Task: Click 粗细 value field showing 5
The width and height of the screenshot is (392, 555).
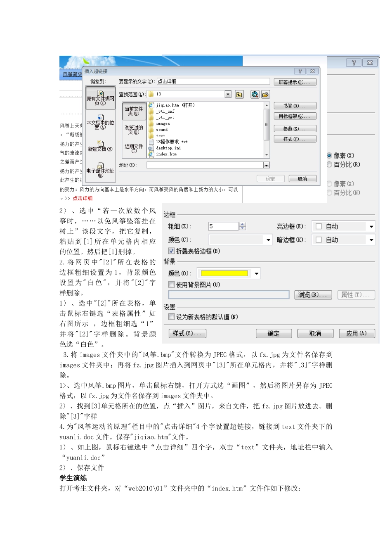Action: [x=223, y=226]
